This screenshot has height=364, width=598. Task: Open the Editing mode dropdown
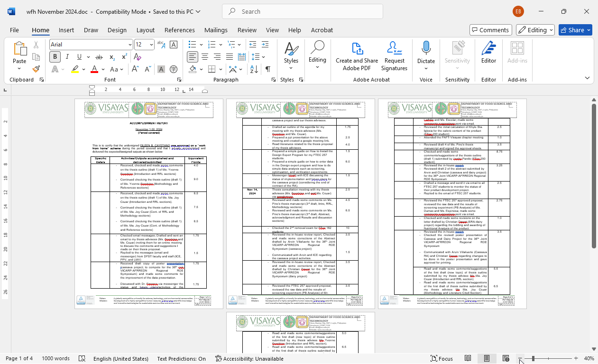point(535,30)
